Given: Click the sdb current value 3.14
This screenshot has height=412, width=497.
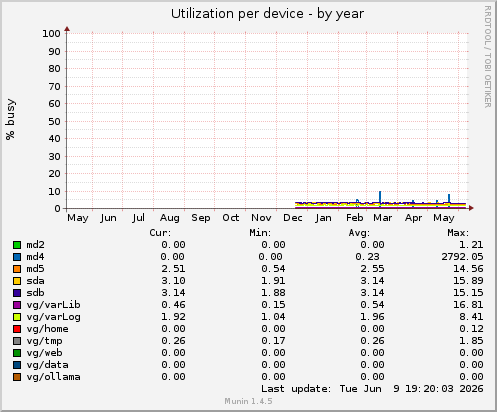Looking at the screenshot, I should click(x=173, y=293).
